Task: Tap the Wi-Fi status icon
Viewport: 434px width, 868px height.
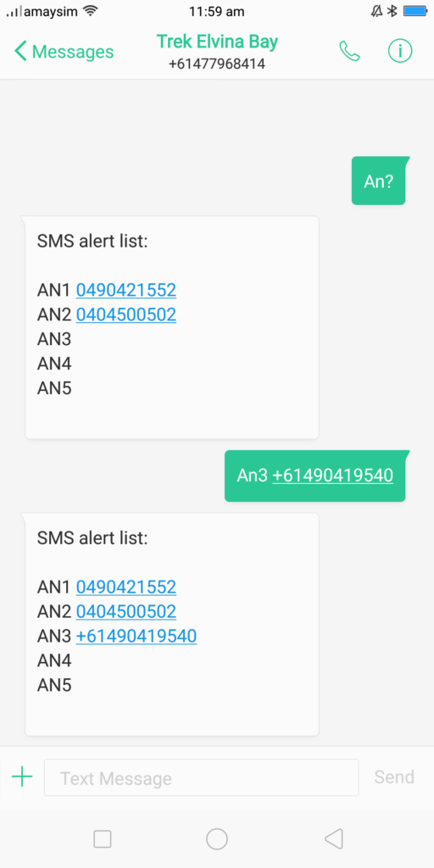Action: click(90, 10)
